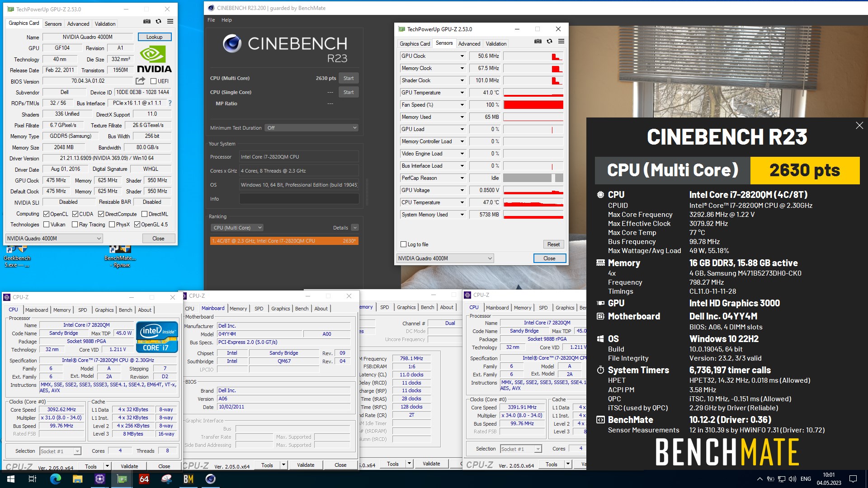Open Task View on the taskbar
The width and height of the screenshot is (868, 488).
tap(33, 479)
